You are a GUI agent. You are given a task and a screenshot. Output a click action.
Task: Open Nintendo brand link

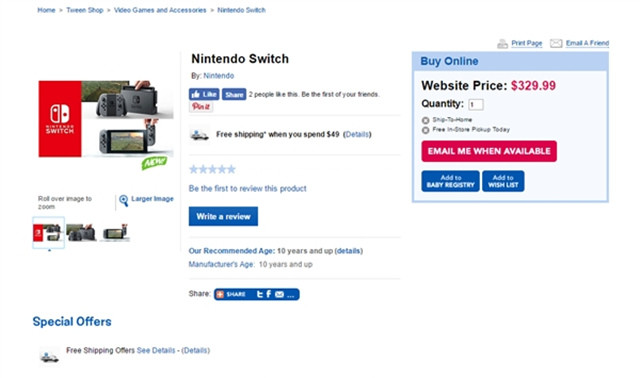pos(219,76)
